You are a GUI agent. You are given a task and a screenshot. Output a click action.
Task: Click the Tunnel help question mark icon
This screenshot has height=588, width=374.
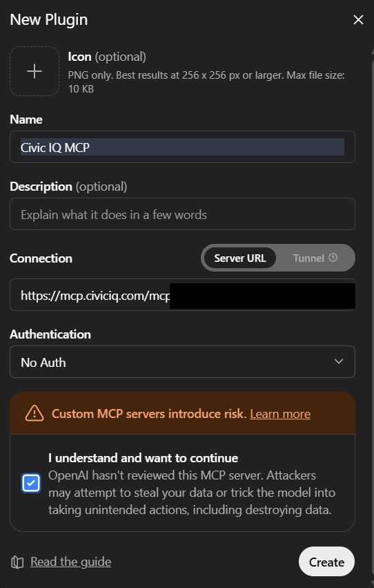click(333, 258)
